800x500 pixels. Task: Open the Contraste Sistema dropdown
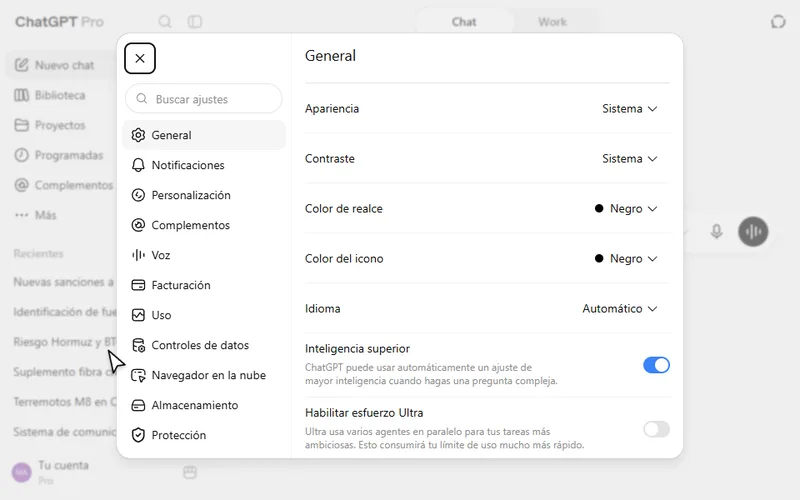tap(630, 159)
